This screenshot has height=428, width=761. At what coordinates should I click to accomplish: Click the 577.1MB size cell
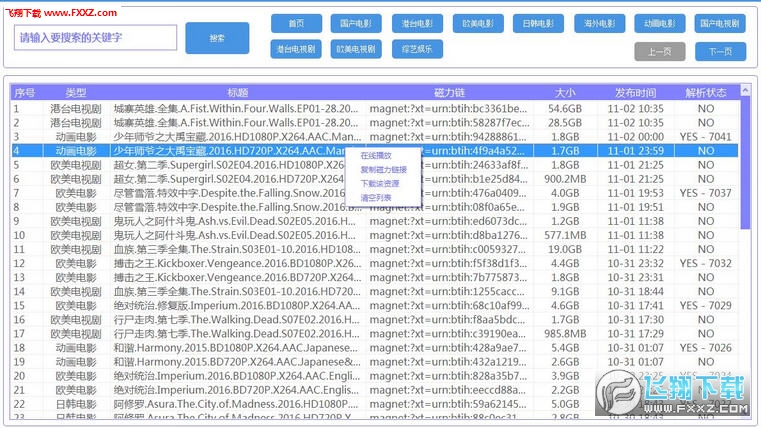click(565, 235)
